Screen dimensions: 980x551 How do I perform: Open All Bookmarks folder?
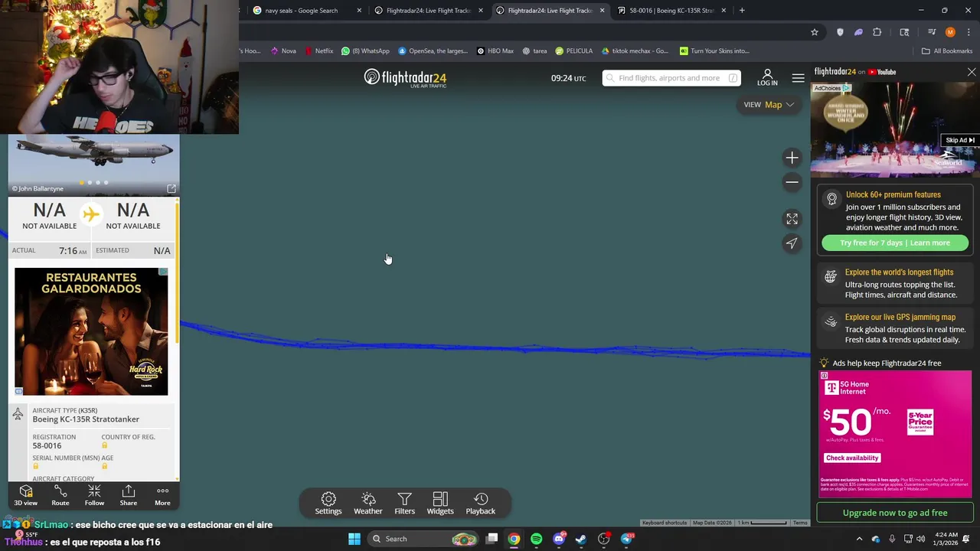(x=947, y=51)
